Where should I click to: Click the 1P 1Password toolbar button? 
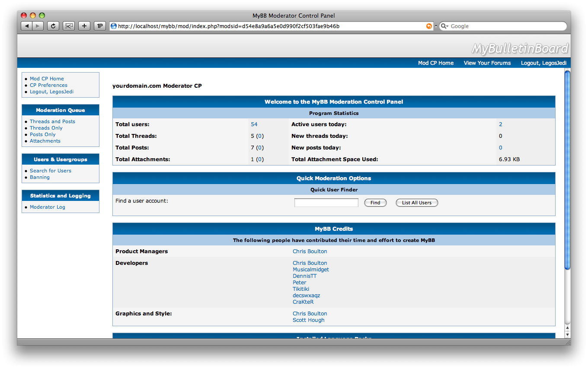tap(100, 26)
